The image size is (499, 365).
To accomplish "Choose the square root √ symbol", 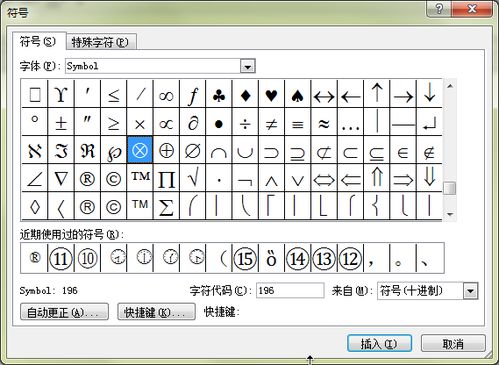I will 193,178.
